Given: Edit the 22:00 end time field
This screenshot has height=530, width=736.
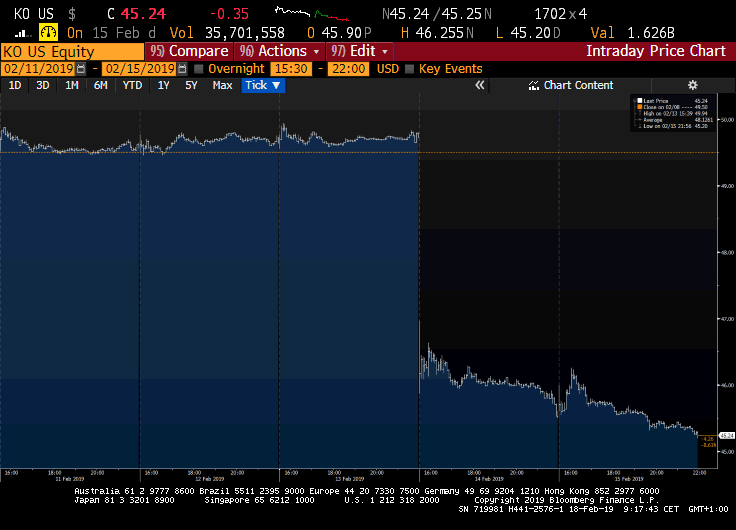Looking at the screenshot, I should 349,69.
